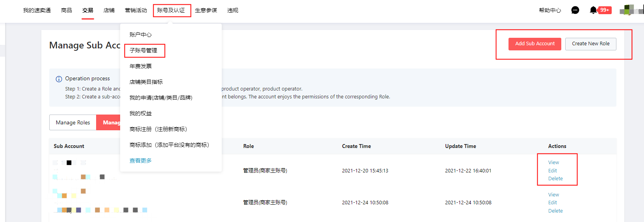Click the 查看更多 link

click(141, 161)
